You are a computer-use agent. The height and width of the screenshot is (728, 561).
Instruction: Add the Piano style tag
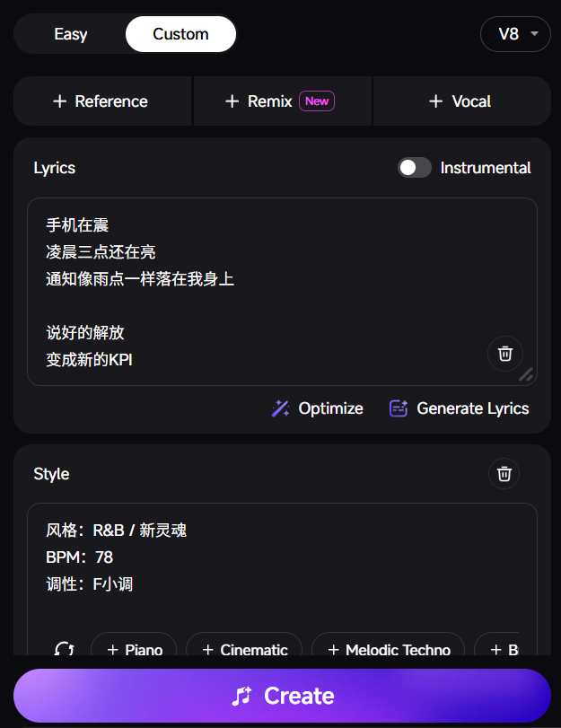pos(134,649)
